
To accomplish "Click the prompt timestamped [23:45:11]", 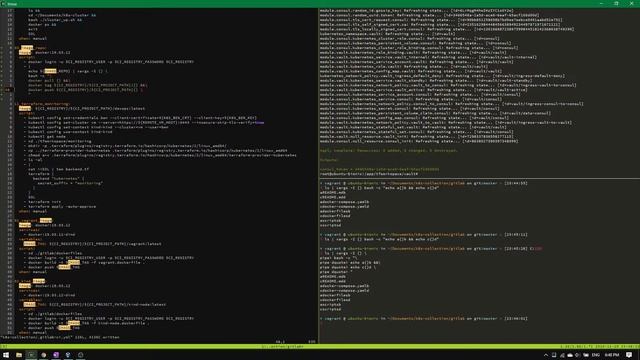I will (423, 235).
